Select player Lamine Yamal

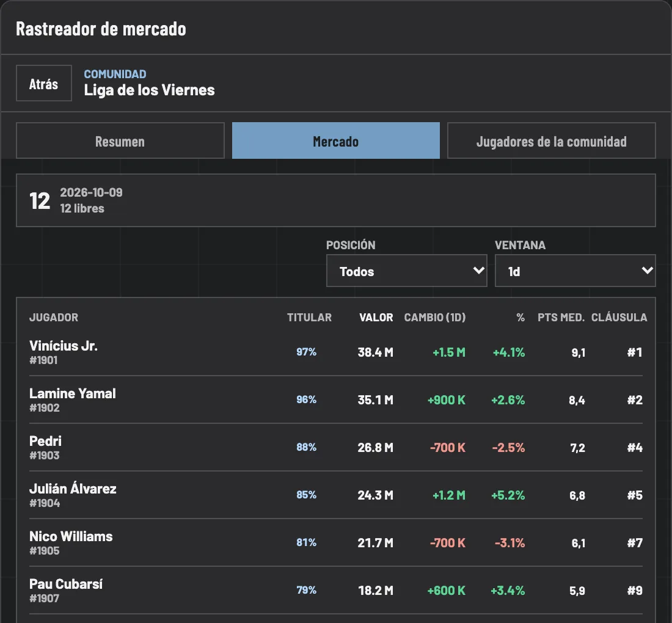click(73, 393)
